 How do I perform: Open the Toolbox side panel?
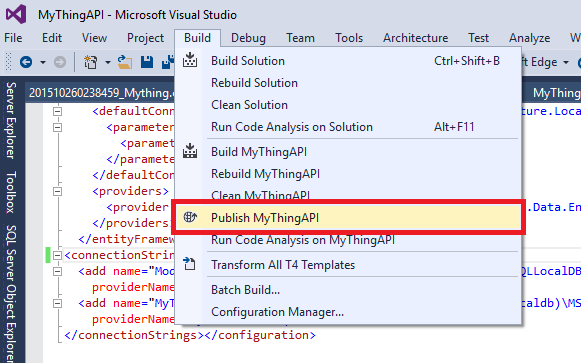(x=11, y=192)
